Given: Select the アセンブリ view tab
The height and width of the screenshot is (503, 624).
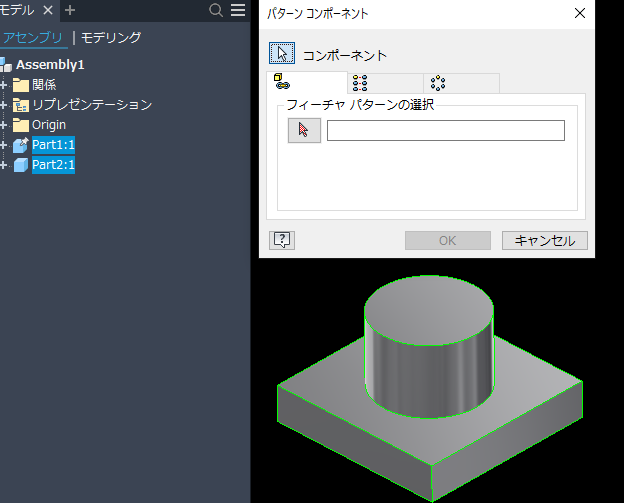Looking at the screenshot, I should (x=33, y=37).
